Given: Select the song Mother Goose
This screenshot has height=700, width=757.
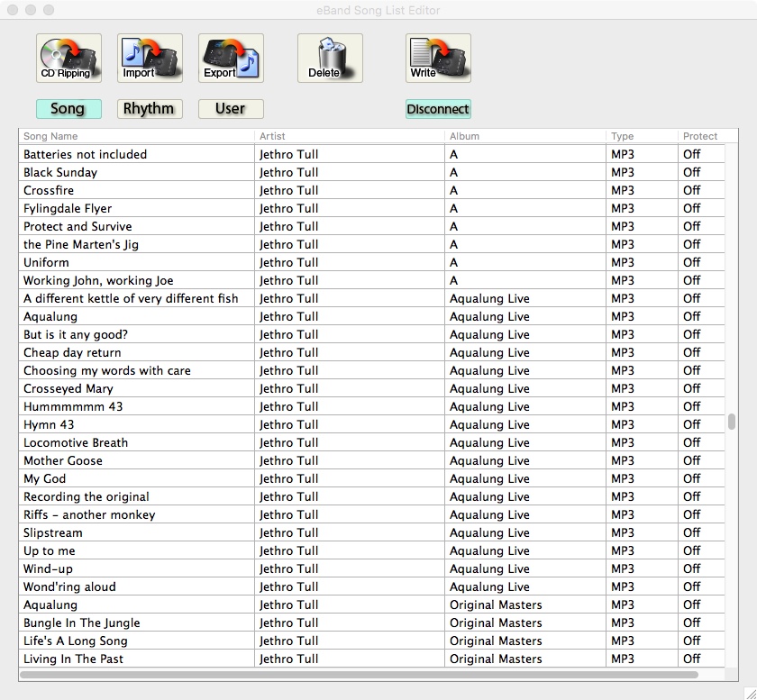Looking at the screenshot, I should point(371,460).
